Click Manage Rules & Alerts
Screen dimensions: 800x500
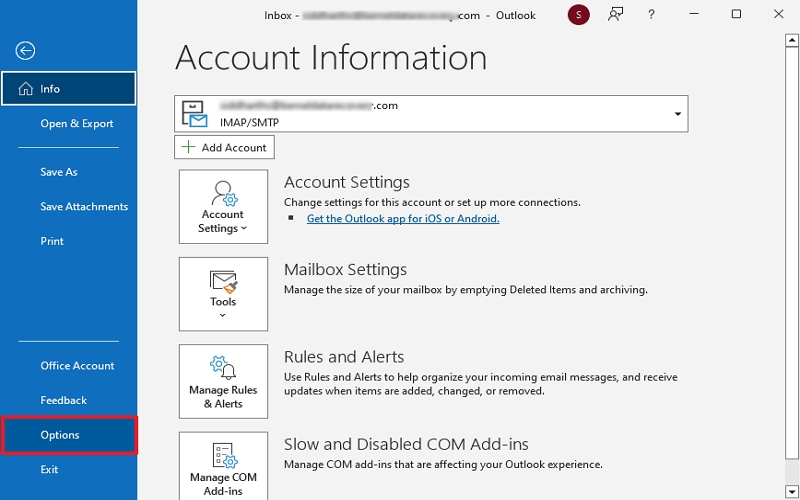[223, 382]
